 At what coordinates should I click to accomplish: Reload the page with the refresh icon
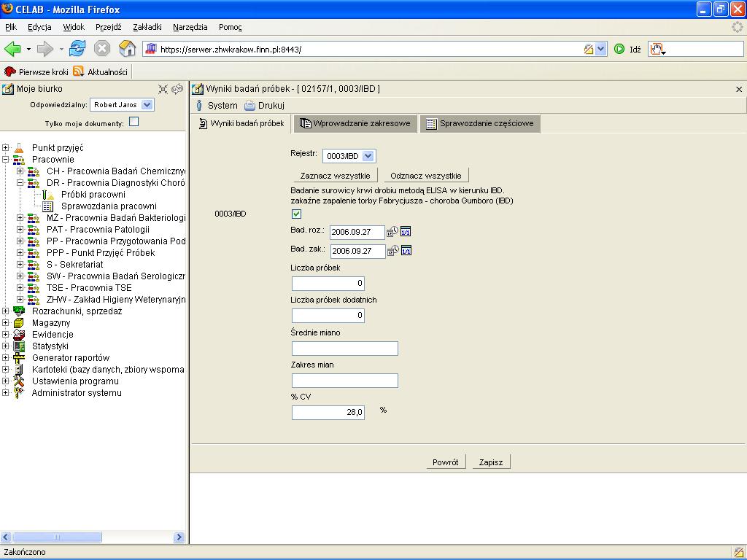tap(77, 49)
